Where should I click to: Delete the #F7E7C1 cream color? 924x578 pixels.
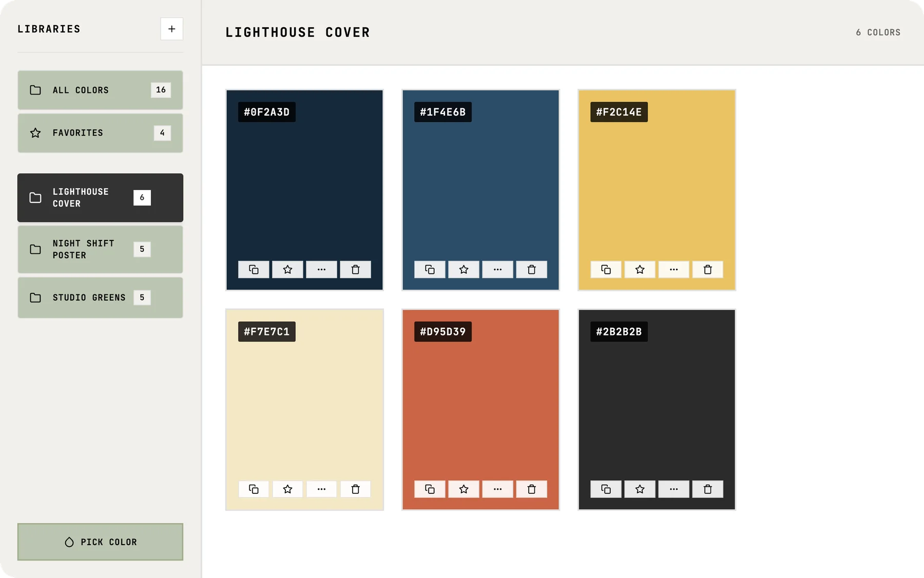click(x=355, y=489)
